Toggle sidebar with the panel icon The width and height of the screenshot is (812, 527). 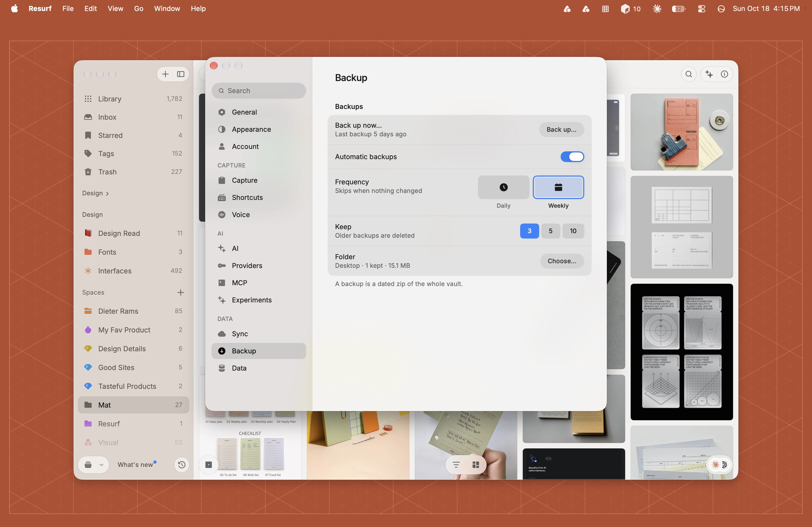click(x=180, y=74)
